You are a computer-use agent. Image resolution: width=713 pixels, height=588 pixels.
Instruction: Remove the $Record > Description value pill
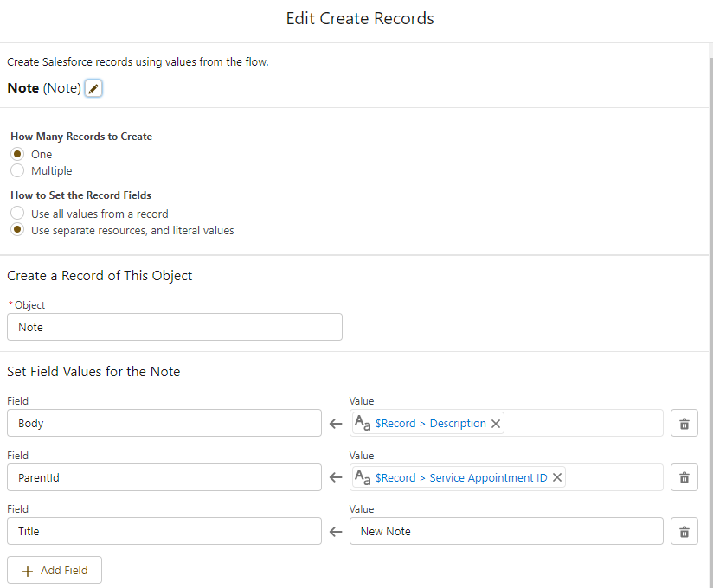coord(496,424)
